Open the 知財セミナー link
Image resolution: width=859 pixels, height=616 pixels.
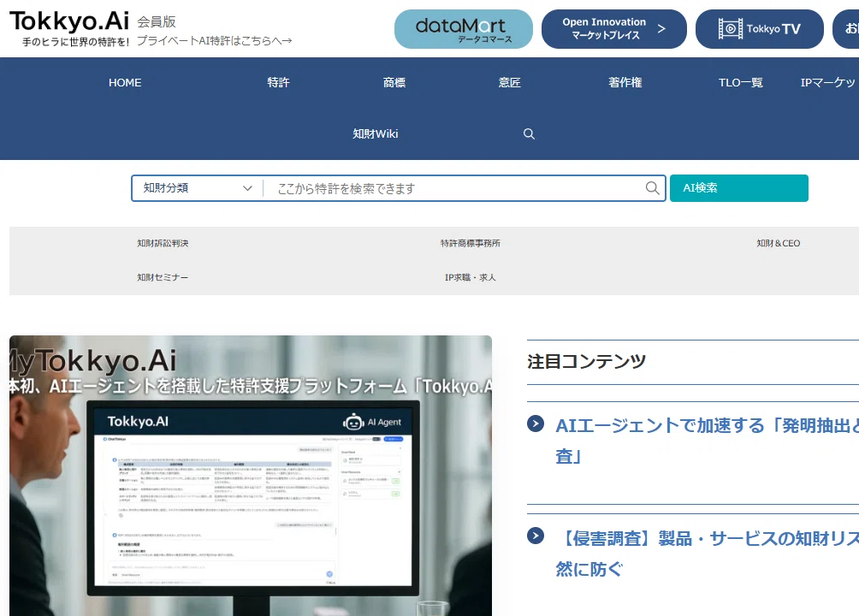(x=163, y=277)
